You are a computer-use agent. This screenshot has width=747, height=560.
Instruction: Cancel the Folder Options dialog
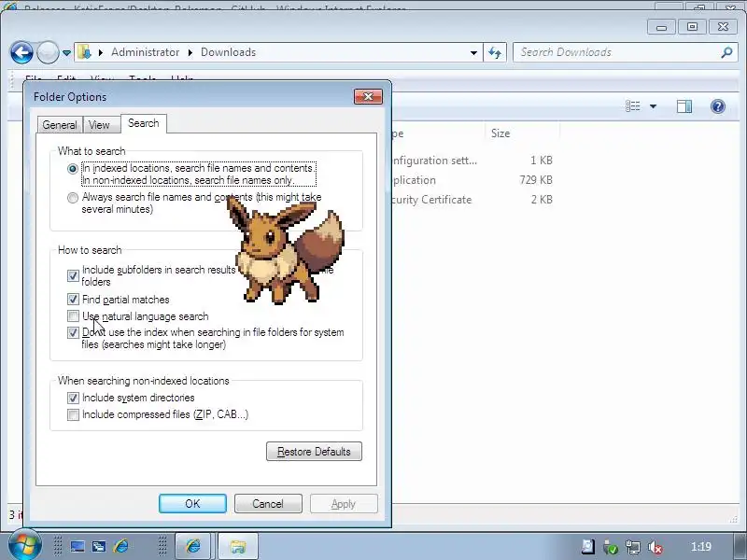tap(268, 504)
